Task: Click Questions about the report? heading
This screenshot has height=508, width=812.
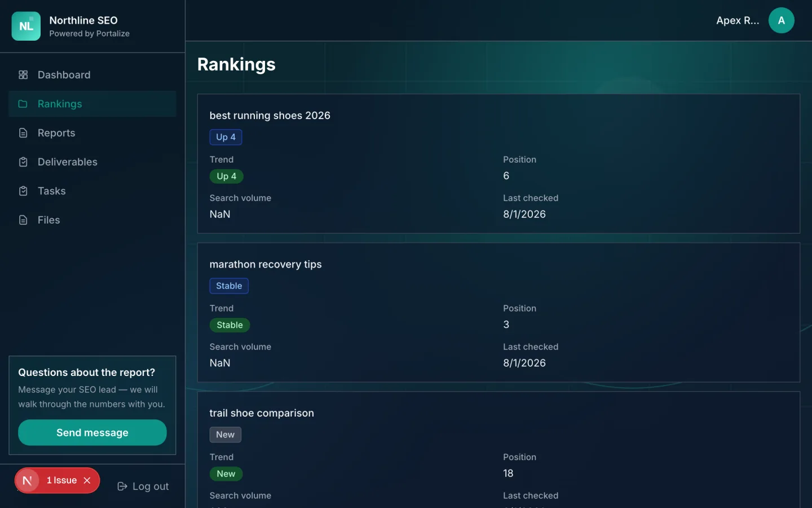Action: click(x=86, y=373)
